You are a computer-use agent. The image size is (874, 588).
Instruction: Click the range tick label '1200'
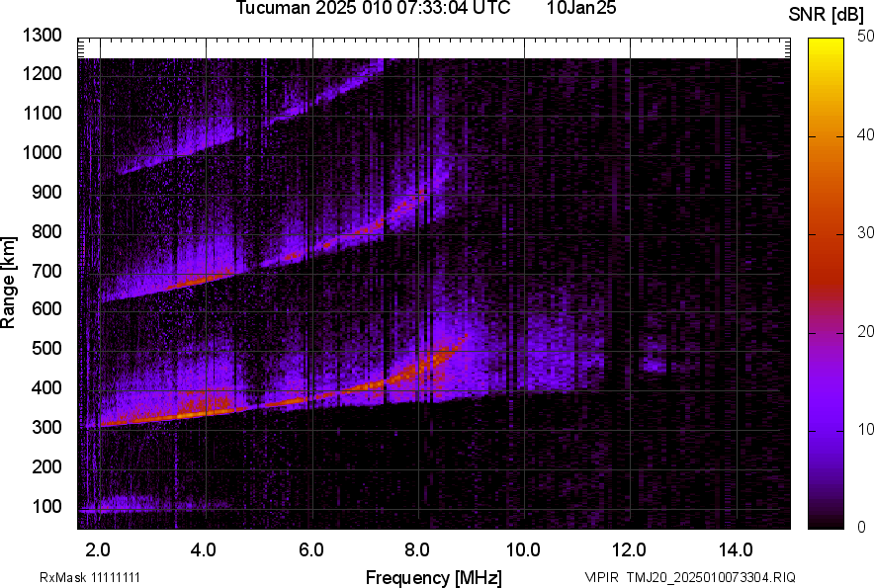(x=42, y=73)
